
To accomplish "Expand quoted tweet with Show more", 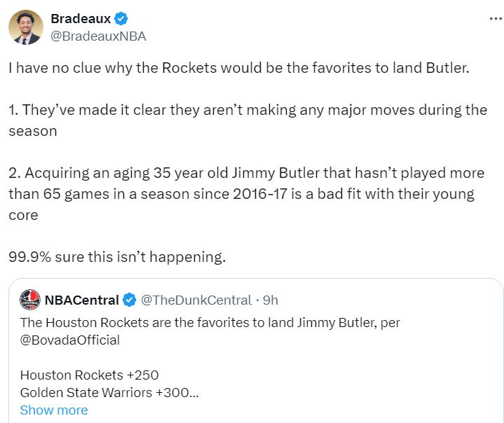I will coord(54,410).
